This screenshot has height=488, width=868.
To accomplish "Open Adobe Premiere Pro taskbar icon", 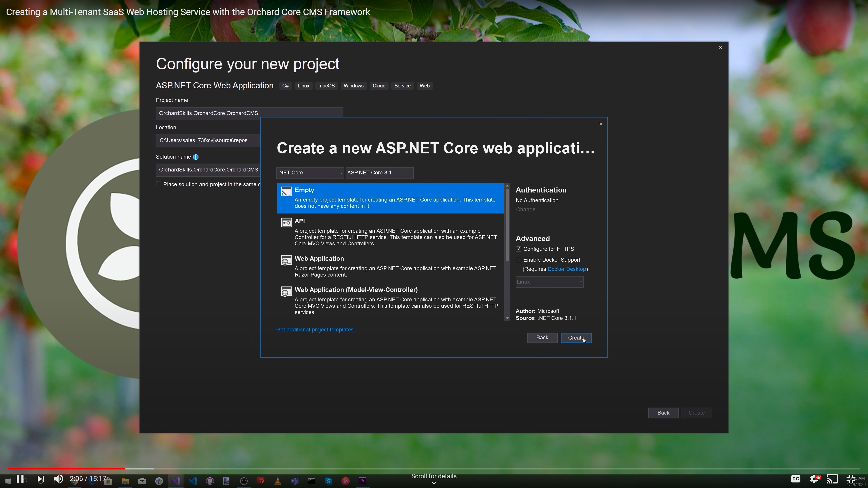I will coord(362,481).
